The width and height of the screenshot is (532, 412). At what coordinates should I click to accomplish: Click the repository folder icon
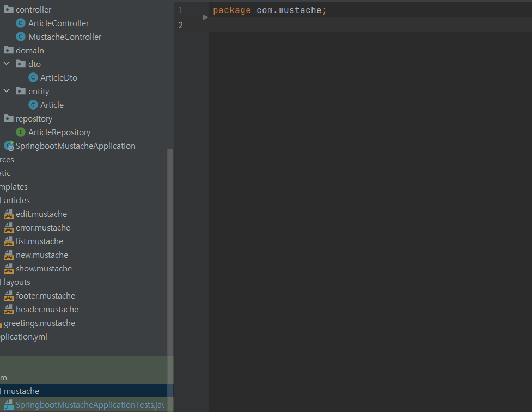pyautogui.click(x=9, y=118)
